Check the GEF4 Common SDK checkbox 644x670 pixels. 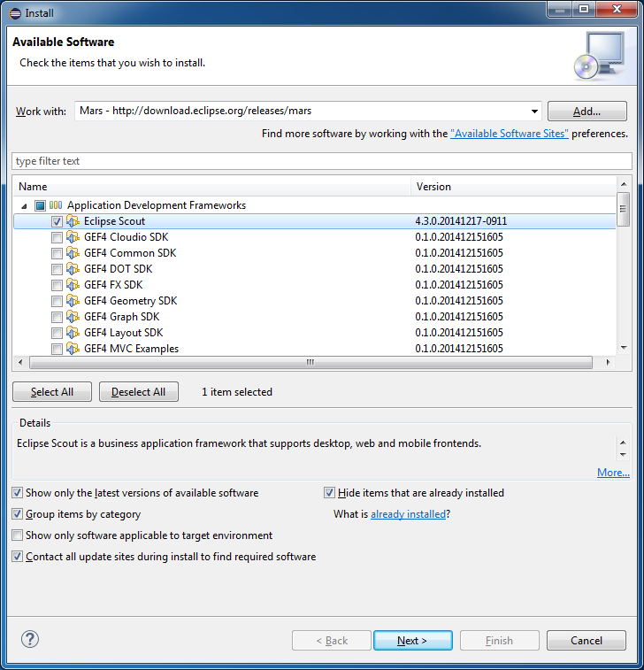click(x=57, y=253)
